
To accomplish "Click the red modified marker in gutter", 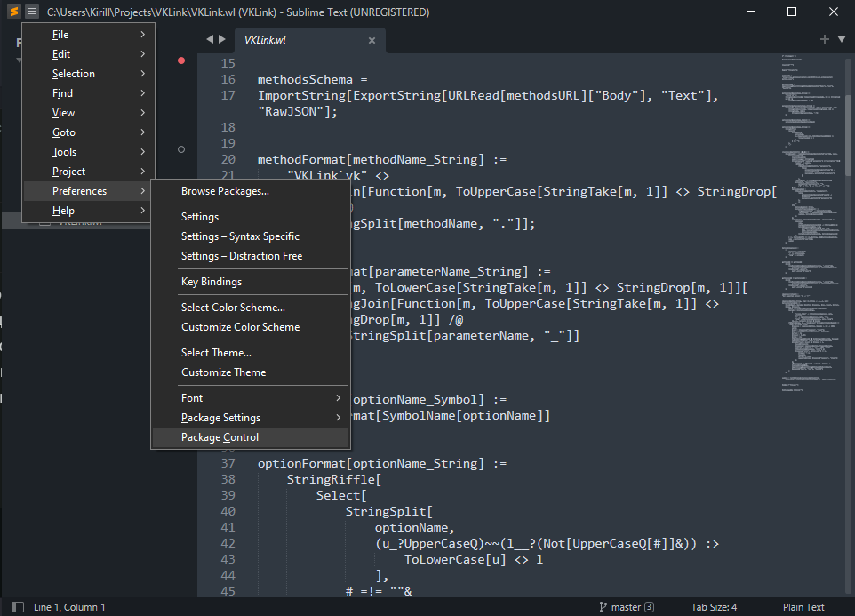I will 181,60.
